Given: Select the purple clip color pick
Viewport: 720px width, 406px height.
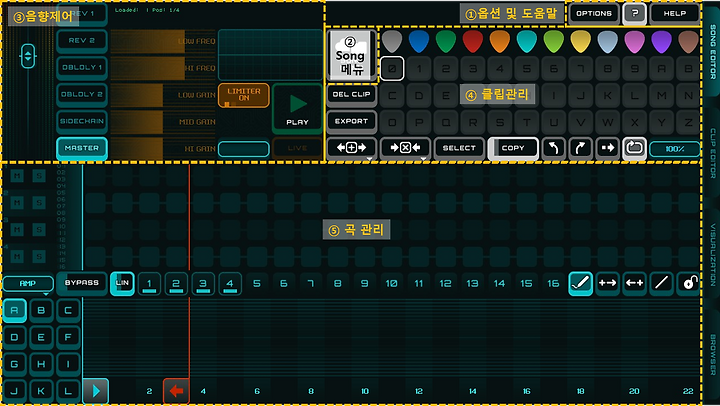Looking at the screenshot, I should [661, 41].
